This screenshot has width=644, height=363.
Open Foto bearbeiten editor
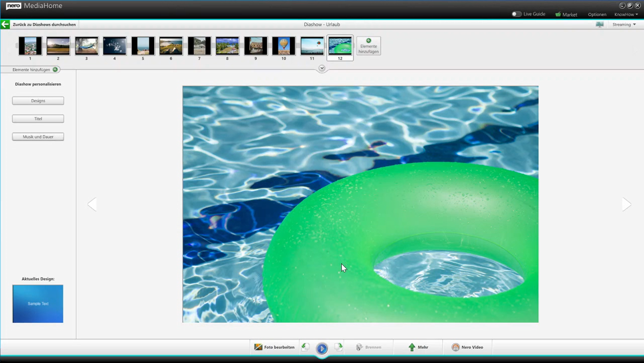tap(274, 347)
